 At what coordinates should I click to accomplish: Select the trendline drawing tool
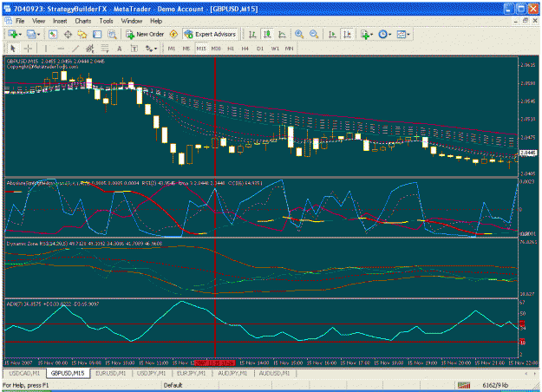[x=75, y=49]
